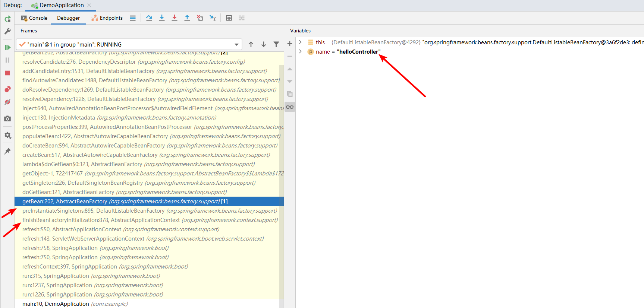Add a new watch with the plus icon
Image resolution: width=644 pixels, height=308 pixels.
coord(290,44)
